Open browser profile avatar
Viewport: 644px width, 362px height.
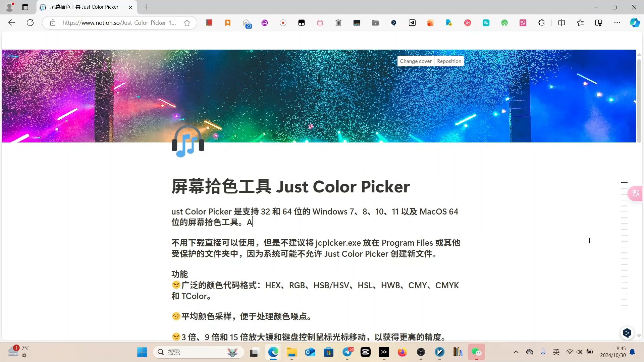click(10, 7)
